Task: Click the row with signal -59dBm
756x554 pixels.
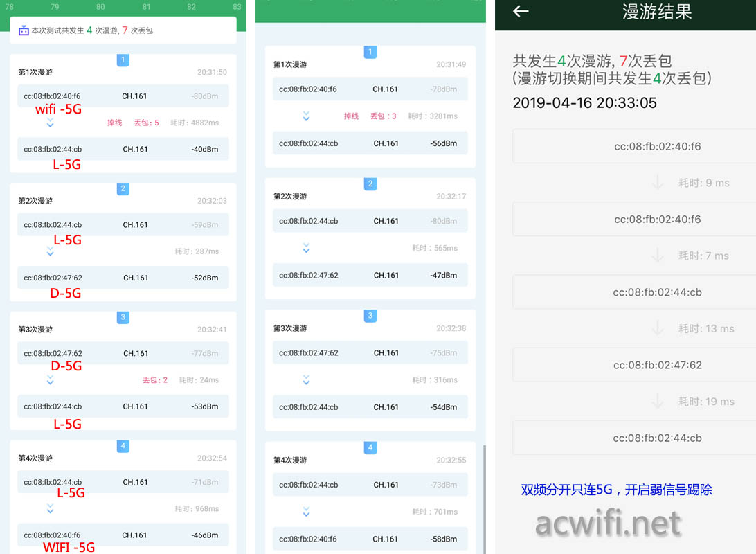Action: tap(123, 224)
